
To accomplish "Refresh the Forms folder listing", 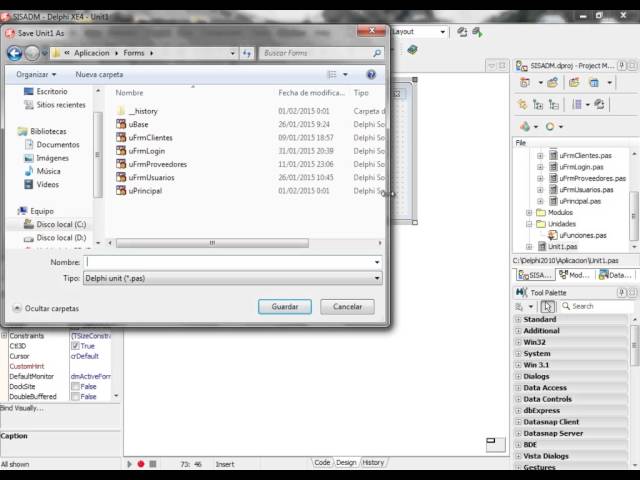I will 247,53.
